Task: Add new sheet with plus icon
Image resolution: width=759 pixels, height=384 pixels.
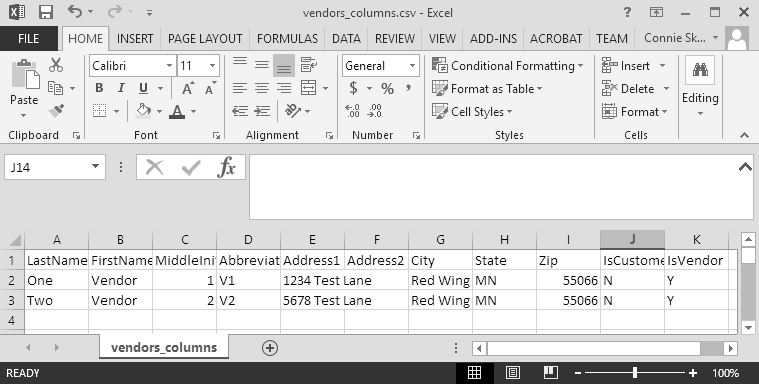Action: [x=270, y=348]
